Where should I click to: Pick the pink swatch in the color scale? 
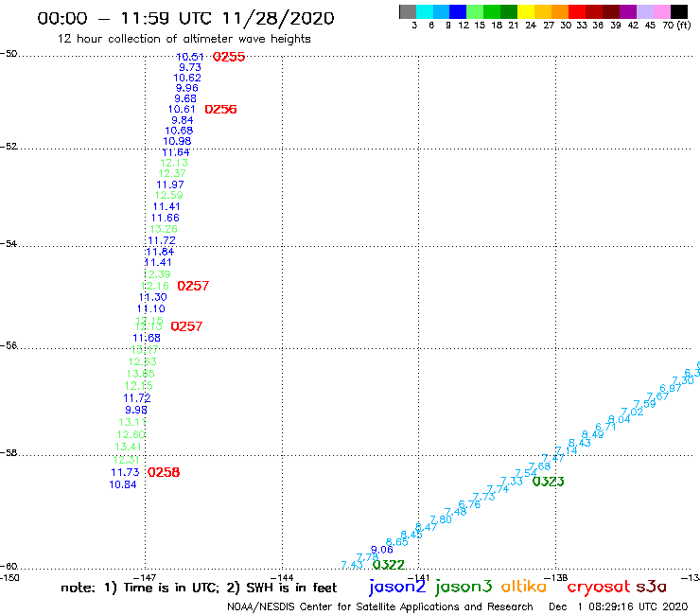(x=662, y=11)
